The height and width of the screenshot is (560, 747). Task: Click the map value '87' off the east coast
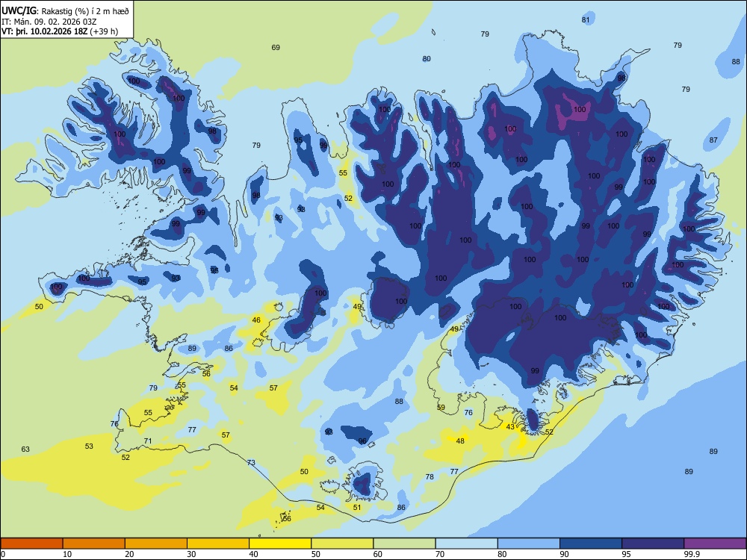pyautogui.click(x=713, y=140)
